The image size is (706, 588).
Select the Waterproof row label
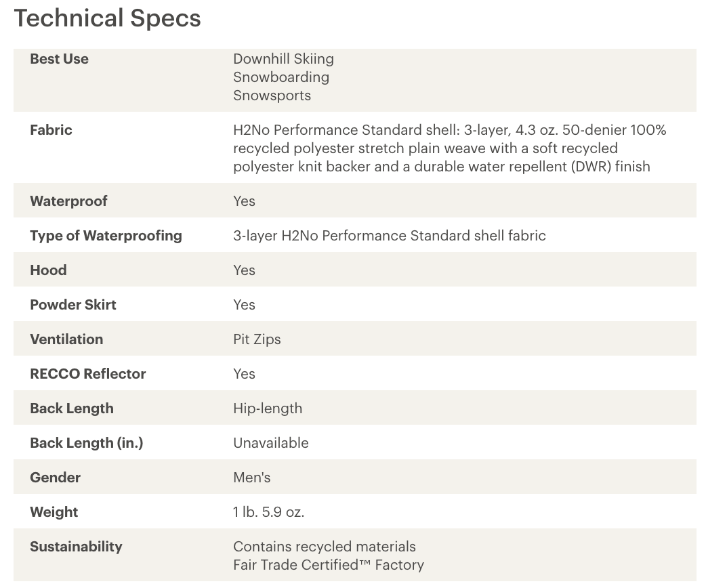(x=68, y=201)
